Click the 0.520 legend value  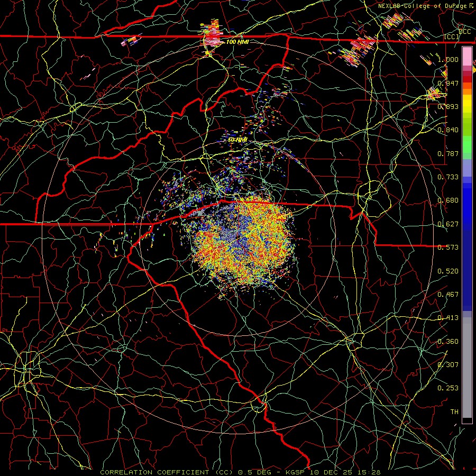click(x=448, y=271)
